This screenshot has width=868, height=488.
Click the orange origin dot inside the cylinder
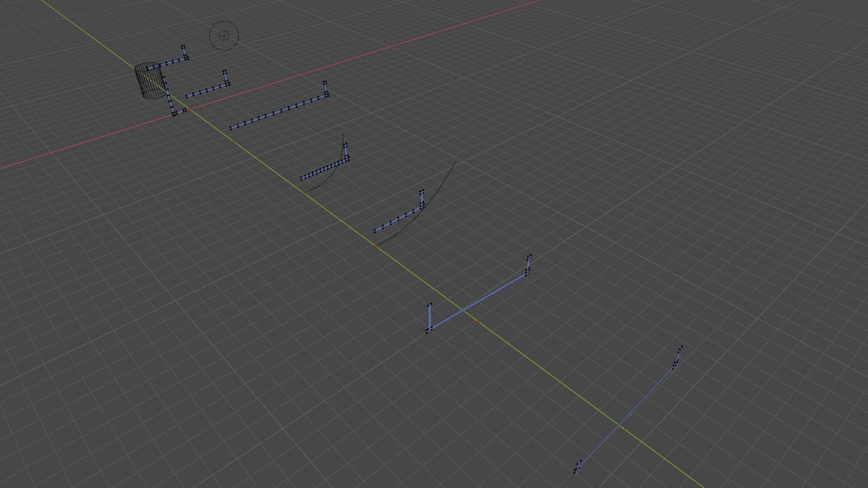151,80
